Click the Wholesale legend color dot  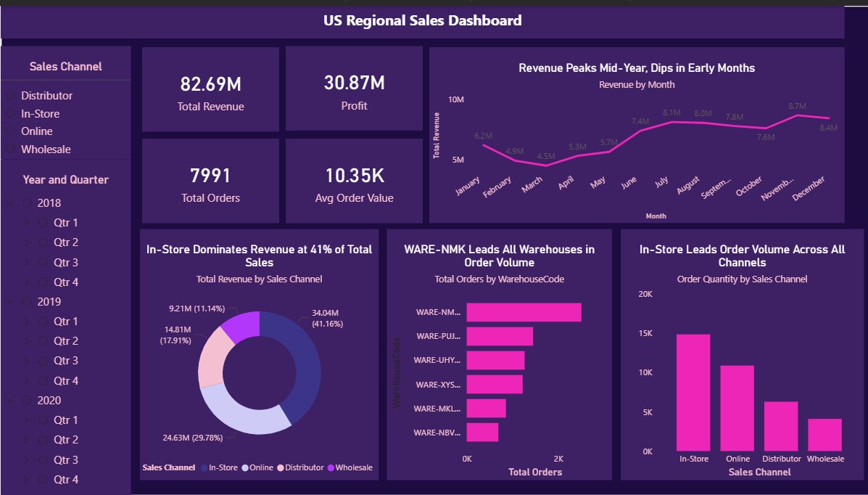(331, 468)
